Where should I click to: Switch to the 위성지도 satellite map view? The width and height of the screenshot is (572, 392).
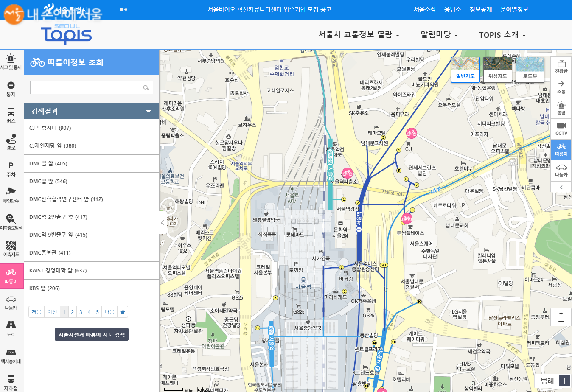tap(497, 70)
